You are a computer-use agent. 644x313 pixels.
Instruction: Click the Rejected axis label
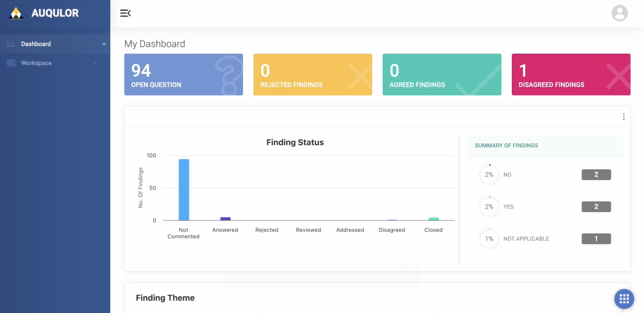tap(267, 230)
